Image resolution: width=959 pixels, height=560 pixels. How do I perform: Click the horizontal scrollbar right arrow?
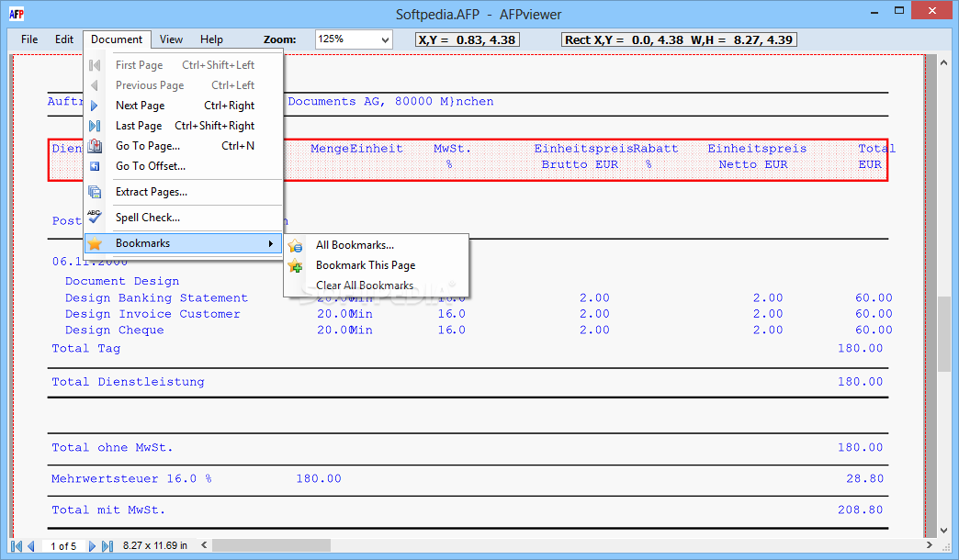click(930, 544)
